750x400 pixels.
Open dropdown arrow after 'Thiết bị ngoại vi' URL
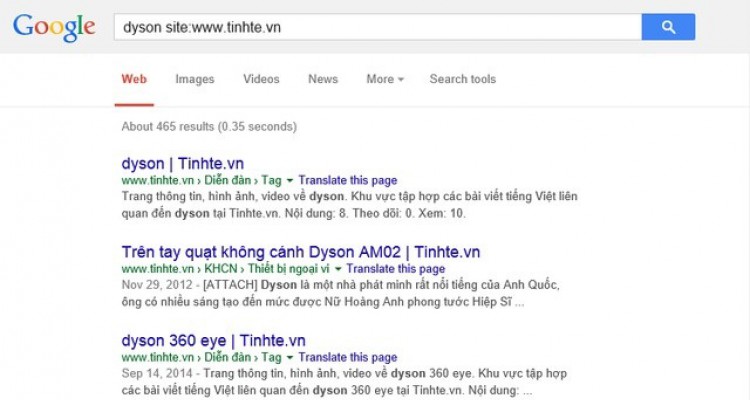pos(338,269)
